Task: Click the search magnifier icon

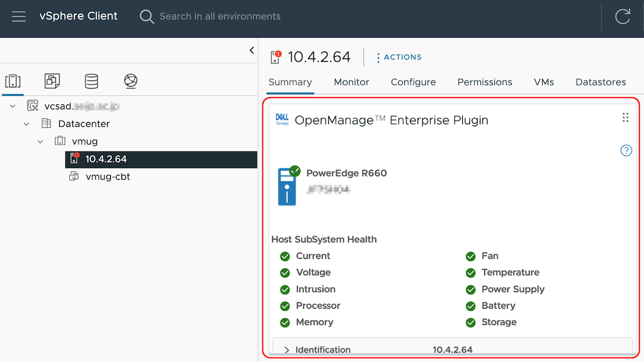Action: click(147, 16)
